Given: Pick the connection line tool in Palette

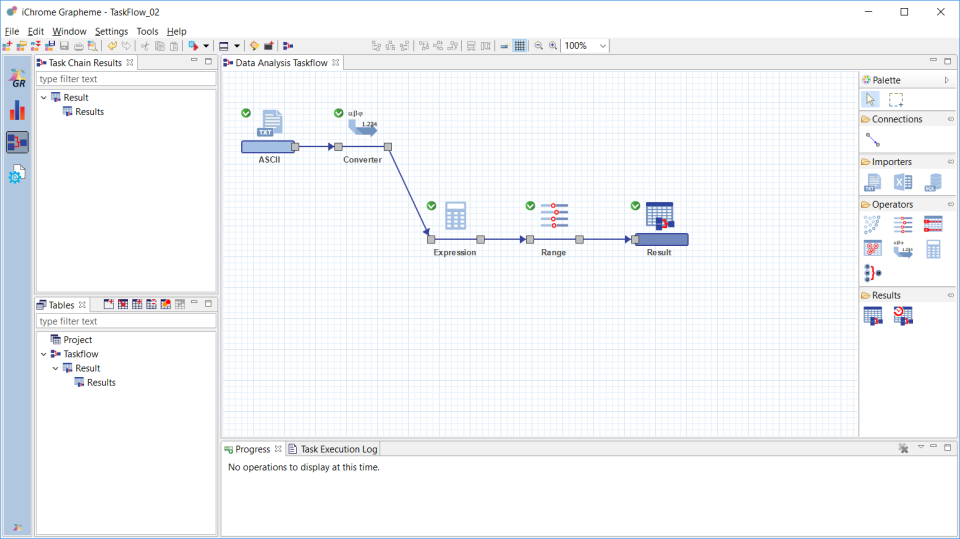Looking at the screenshot, I should (x=873, y=140).
